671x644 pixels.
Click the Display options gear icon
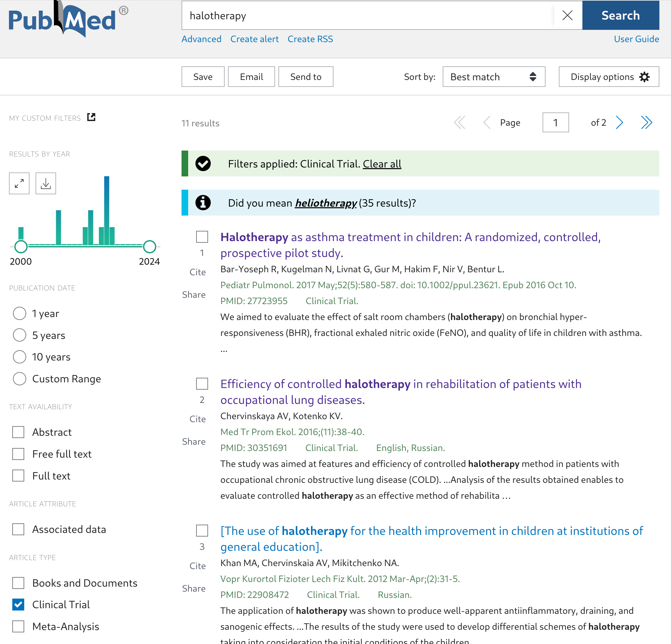tap(644, 77)
